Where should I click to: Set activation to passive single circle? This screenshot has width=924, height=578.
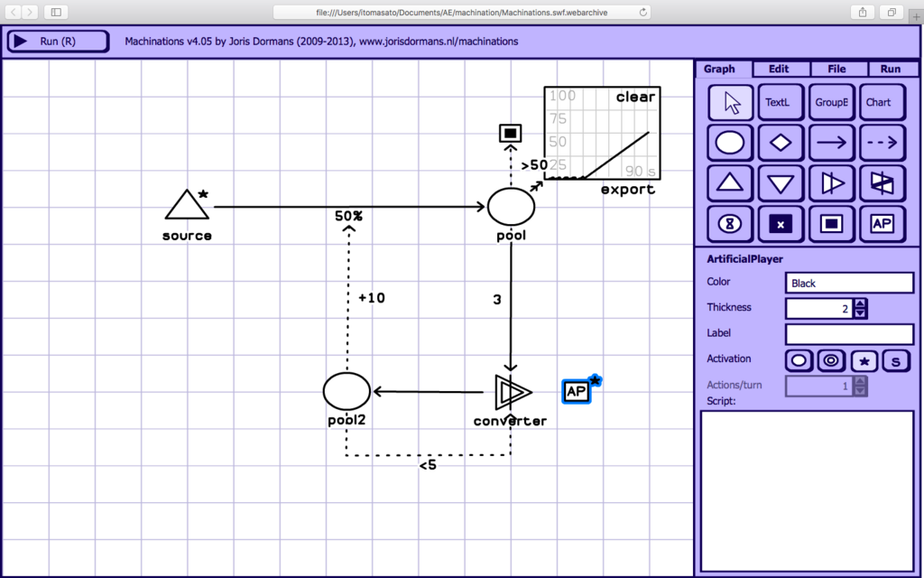tap(799, 360)
